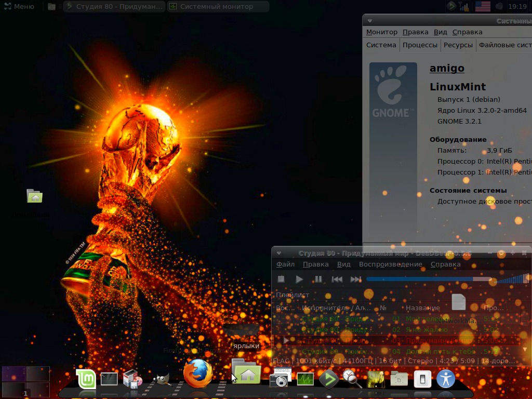Open the Вид menu in DeaDBeeF
532x399 pixels.
344,264
